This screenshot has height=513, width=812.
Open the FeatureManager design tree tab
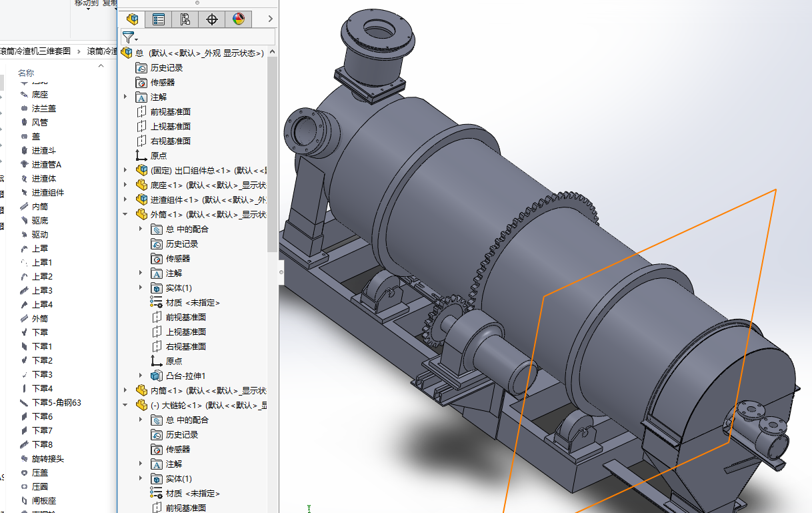[x=133, y=19]
